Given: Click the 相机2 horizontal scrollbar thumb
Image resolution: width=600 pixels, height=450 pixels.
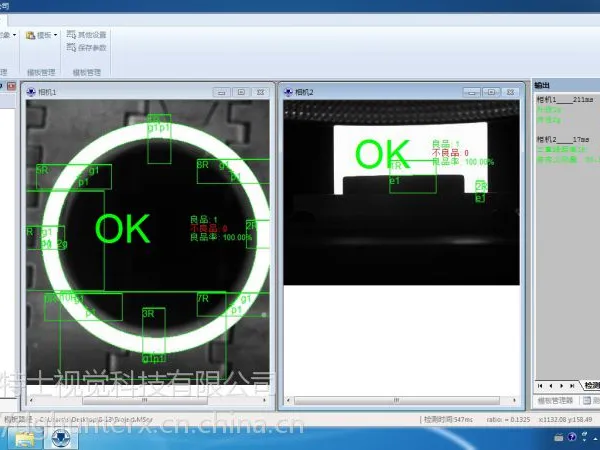Looking at the screenshot, I should click(x=396, y=400).
